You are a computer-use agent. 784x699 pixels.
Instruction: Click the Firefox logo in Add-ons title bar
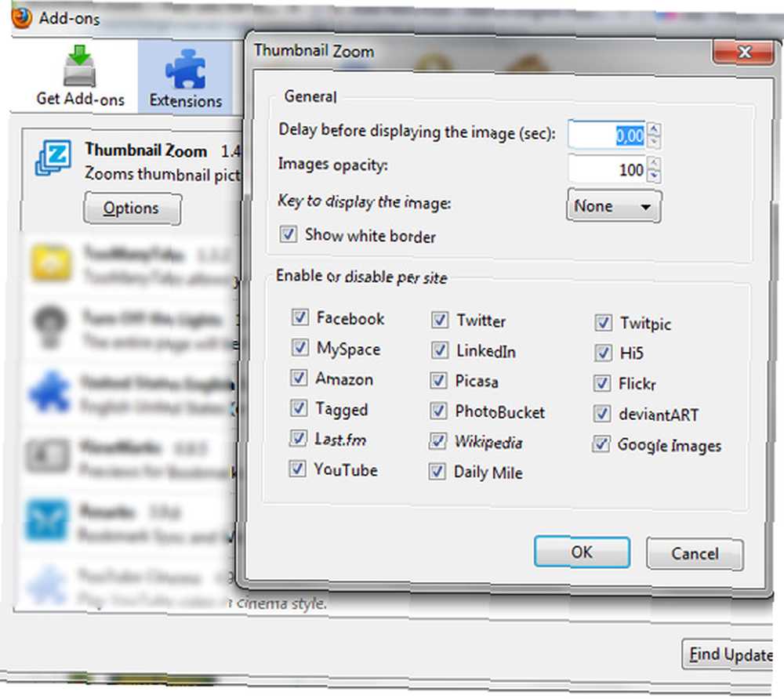click(21, 18)
